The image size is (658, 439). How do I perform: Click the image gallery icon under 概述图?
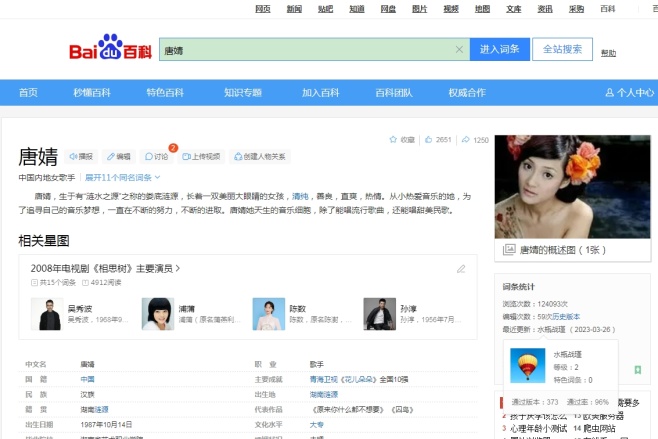coord(509,250)
